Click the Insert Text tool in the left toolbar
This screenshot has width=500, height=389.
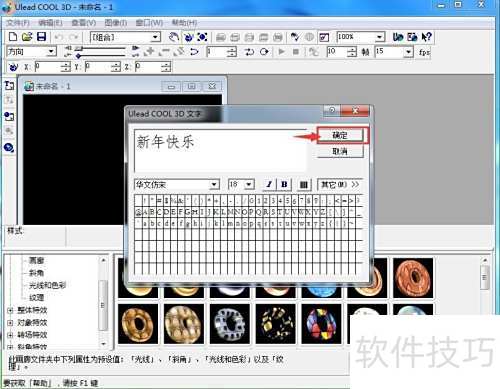point(9,86)
